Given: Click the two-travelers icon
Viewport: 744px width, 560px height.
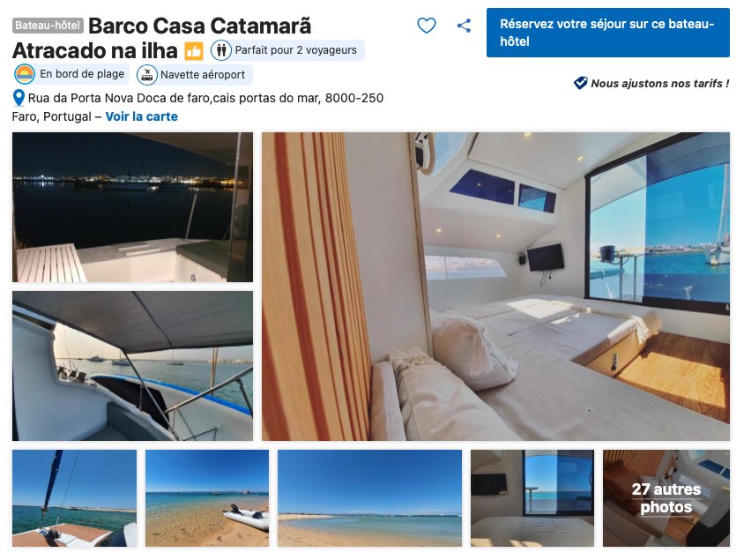Looking at the screenshot, I should point(221,50).
